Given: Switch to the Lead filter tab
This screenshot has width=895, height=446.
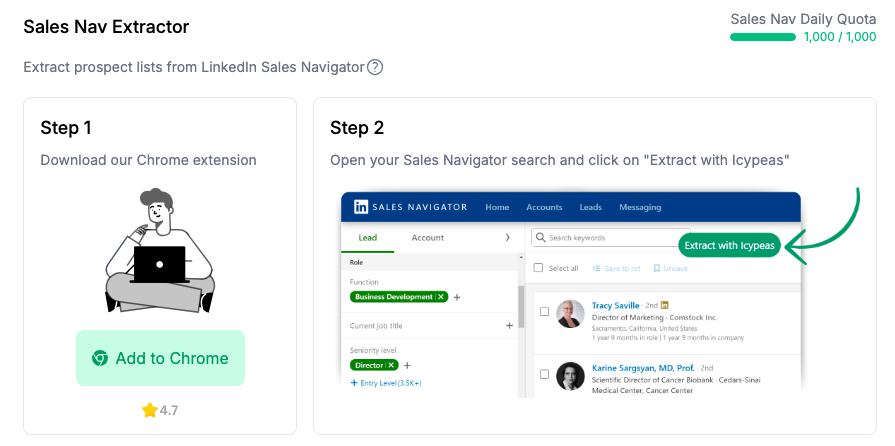Looking at the screenshot, I should click(368, 238).
